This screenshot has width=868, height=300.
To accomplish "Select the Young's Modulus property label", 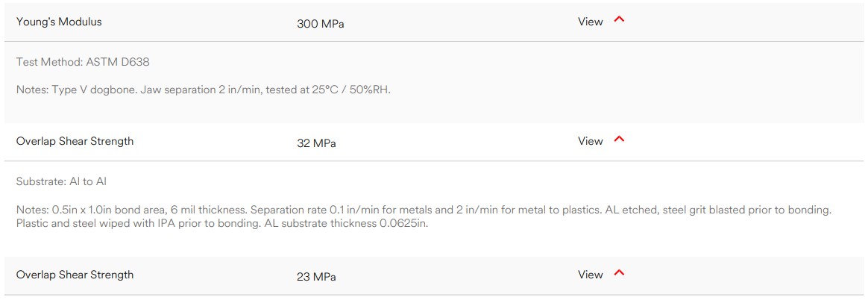I will (x=59, y=22).
